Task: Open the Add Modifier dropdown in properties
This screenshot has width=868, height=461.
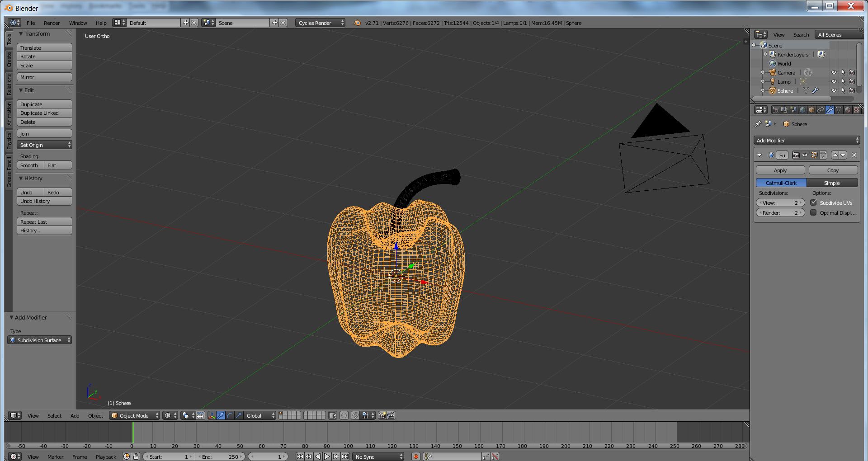Action: pyautogui.click(x=806, y=141)
